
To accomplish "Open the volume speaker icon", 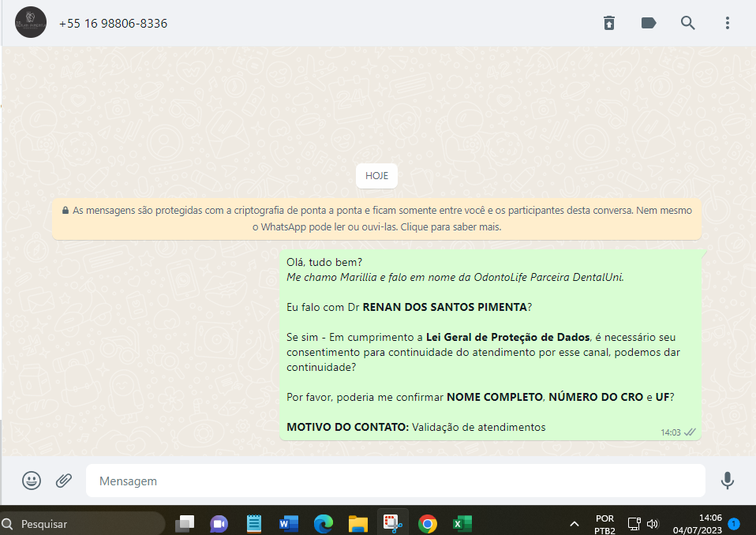I will click(x=653, y=523).
